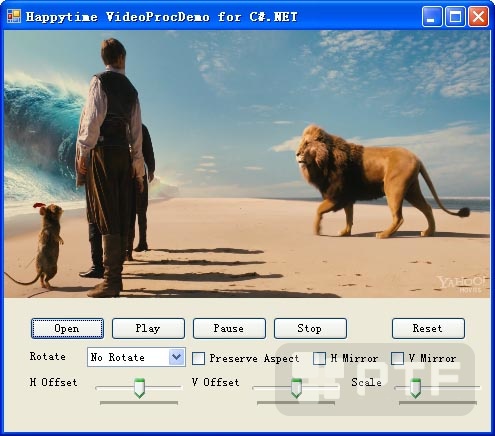Click the video preview area
The height and width of the screenshot is (436, 495).
point(247,164)
